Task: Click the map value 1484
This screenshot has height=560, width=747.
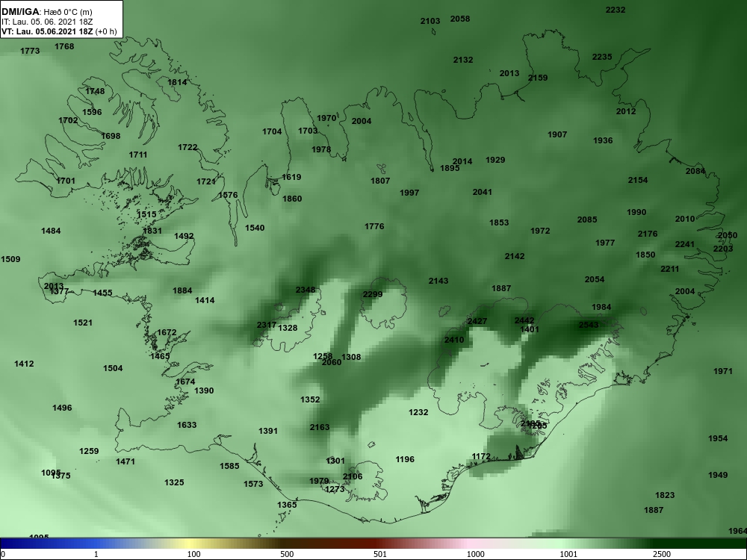Action: coord(51,231)
